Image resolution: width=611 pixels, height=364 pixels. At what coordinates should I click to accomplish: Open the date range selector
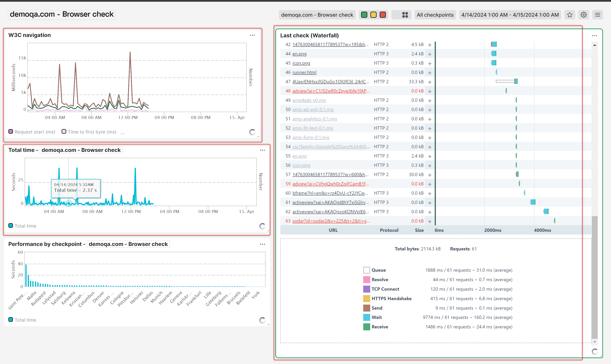click(510, 15)
